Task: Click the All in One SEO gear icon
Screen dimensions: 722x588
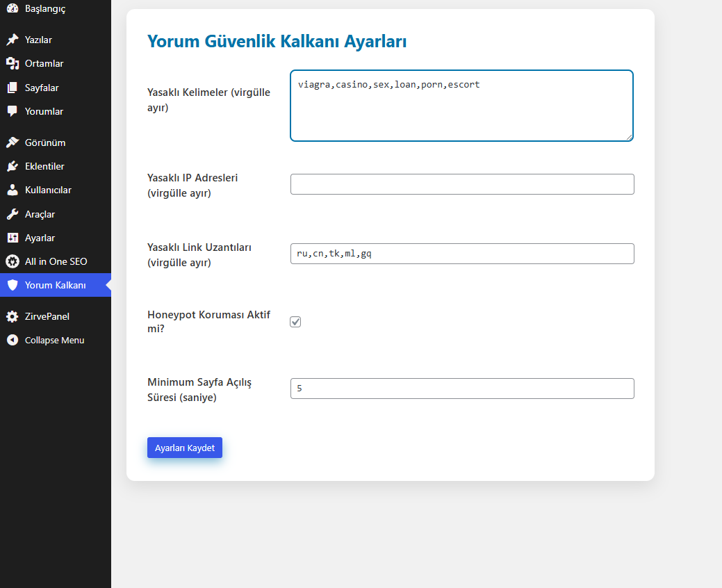Action: (12, 261)
